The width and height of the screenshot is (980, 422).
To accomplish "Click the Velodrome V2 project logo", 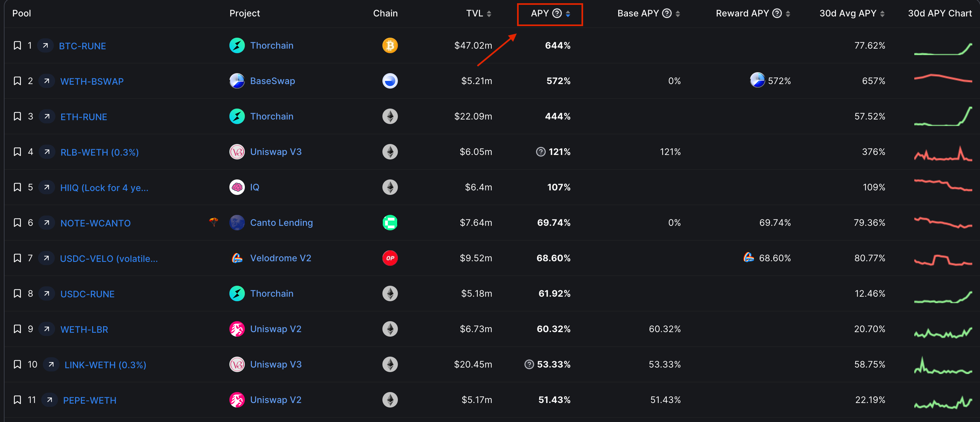I will [x=237, y=258].
